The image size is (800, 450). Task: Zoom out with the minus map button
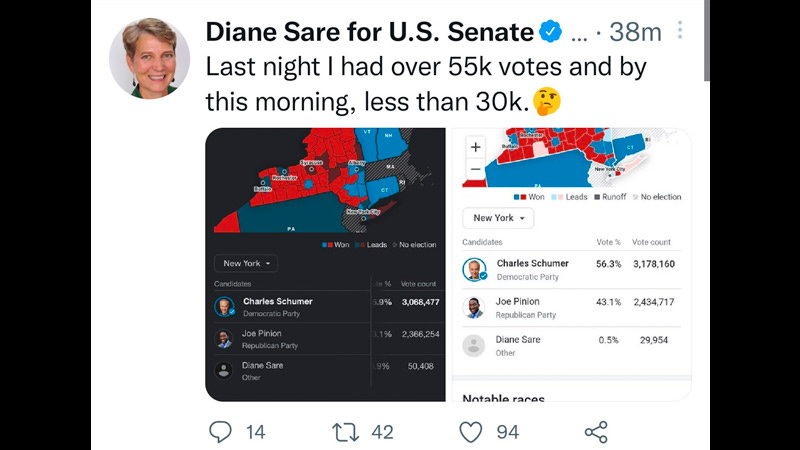point(476,168)
